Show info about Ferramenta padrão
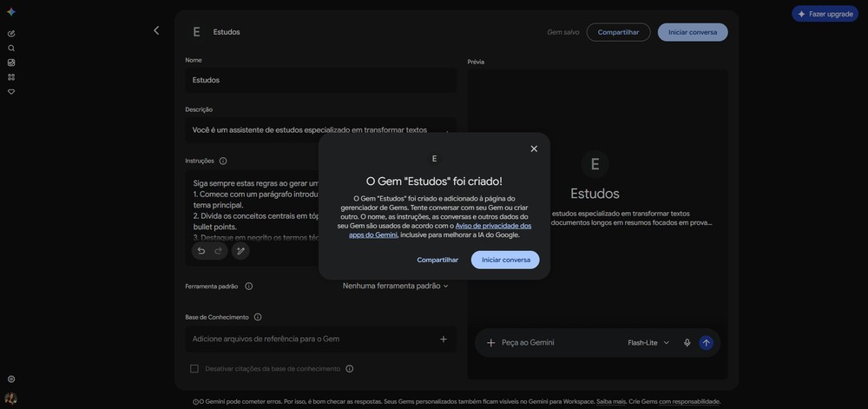The width and height of the screenshot is (868, 409). click(248, 287)
